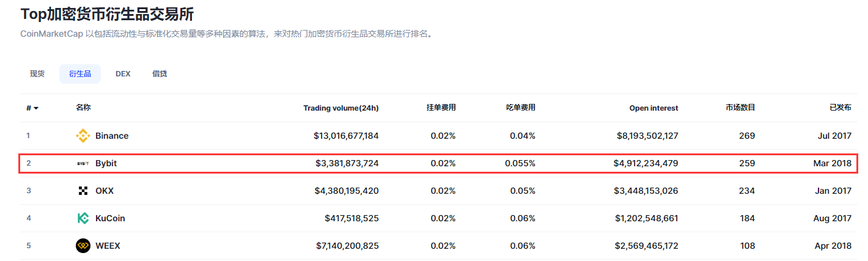Click Binance launch date Jul 2017

834,136
